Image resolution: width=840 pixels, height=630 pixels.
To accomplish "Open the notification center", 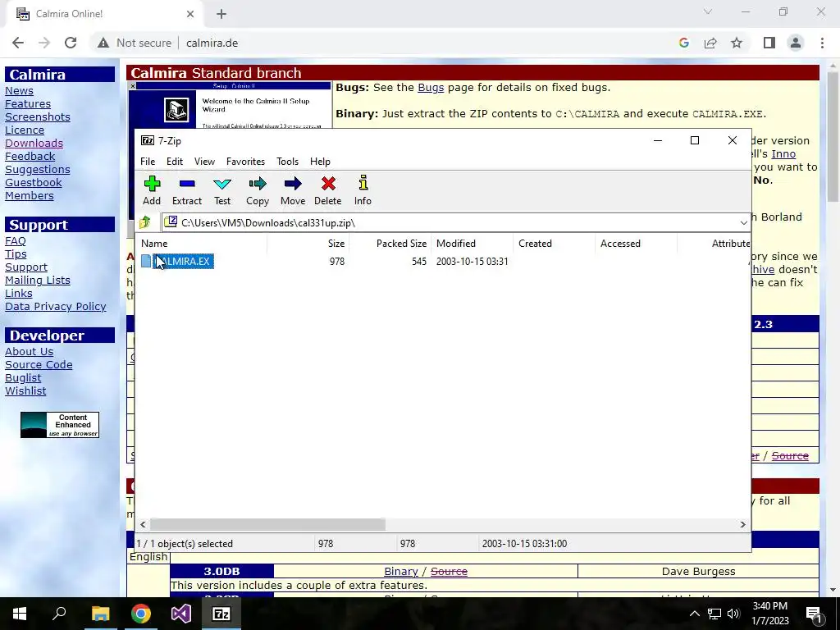I will (815, 614).
